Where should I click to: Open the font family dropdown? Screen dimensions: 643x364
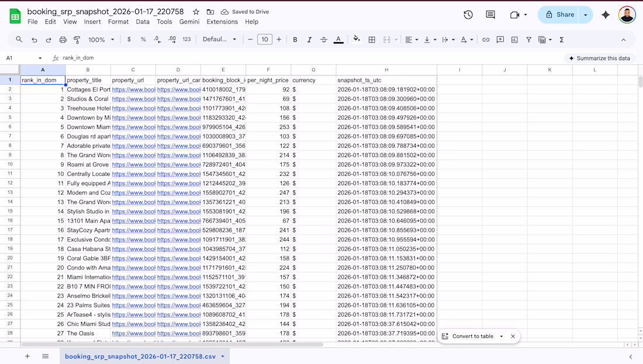[x=219, y=40]
